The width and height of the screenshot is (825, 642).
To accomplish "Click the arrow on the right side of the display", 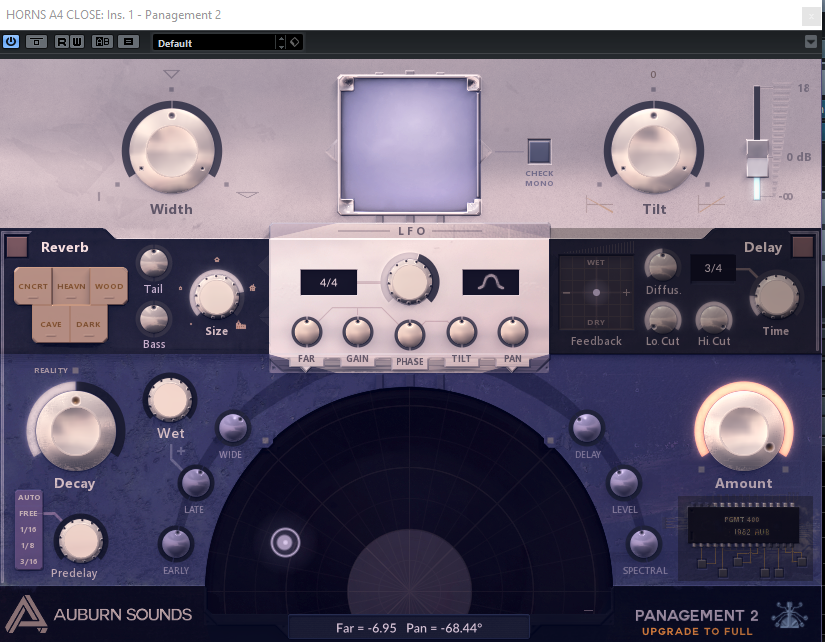I will (x=487, y=151).
